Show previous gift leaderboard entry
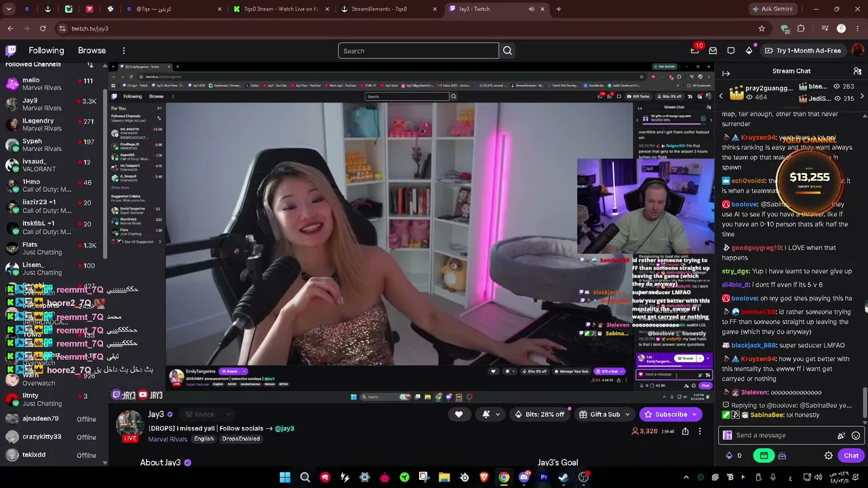The height and width of the screenshot is (488, 868). click(x=721, y=97)
